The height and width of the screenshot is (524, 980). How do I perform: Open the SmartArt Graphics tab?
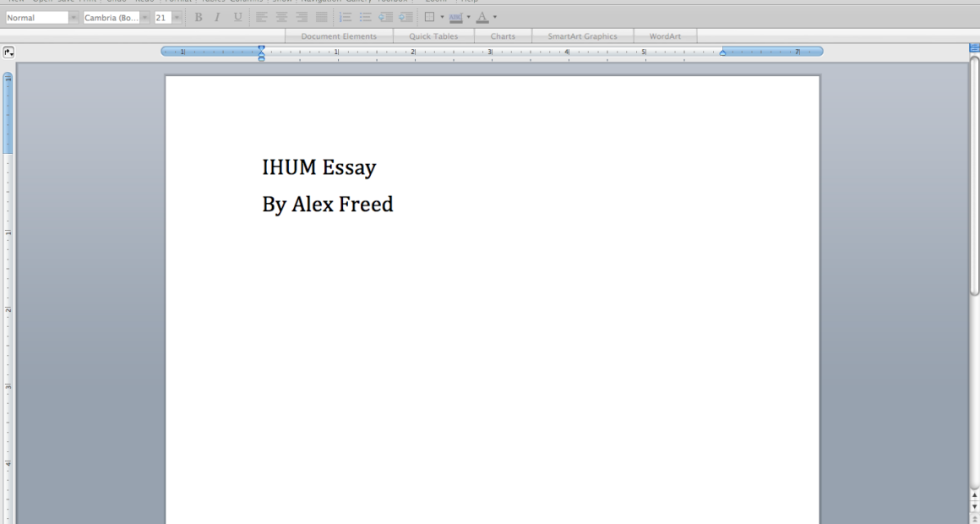(582, 36)
